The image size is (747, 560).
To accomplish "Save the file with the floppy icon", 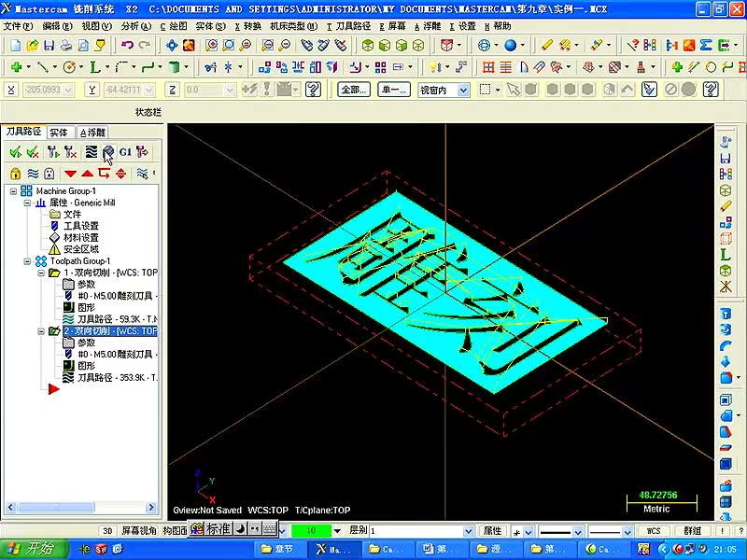I will click(49, 45).
